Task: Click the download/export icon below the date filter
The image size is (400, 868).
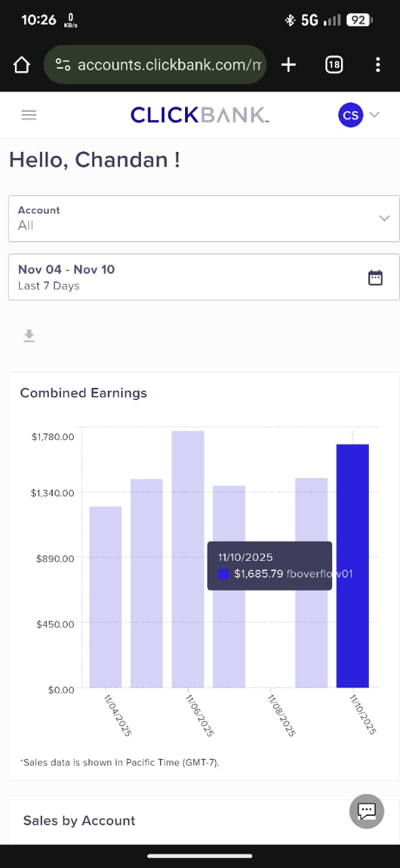Action: (28, 335)
